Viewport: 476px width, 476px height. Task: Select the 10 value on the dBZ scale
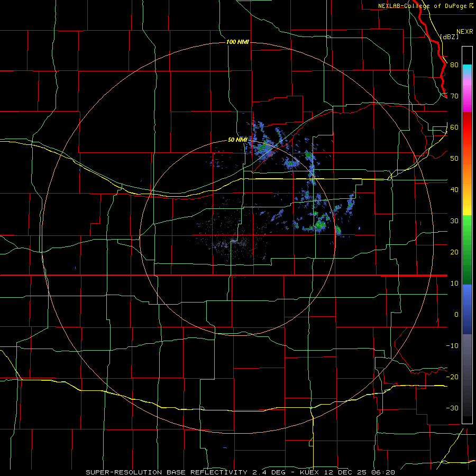click(454, 283)
